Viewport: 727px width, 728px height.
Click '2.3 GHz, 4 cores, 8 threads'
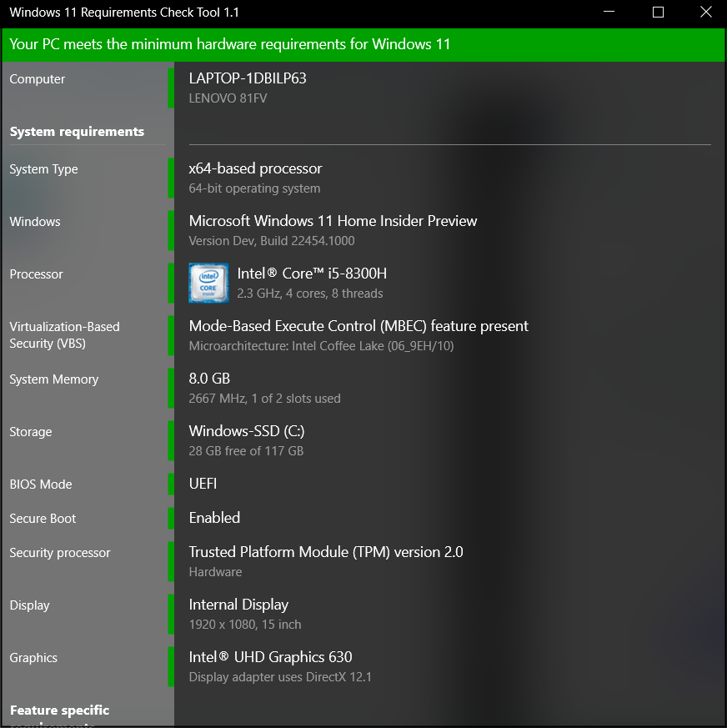coord(310,294)
